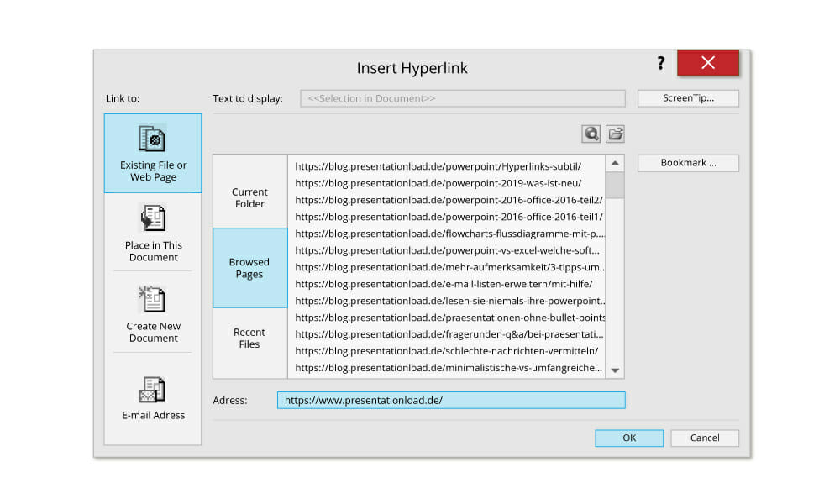
Task: Click the Existing File or Web Page icon
Action: (153, 139)
